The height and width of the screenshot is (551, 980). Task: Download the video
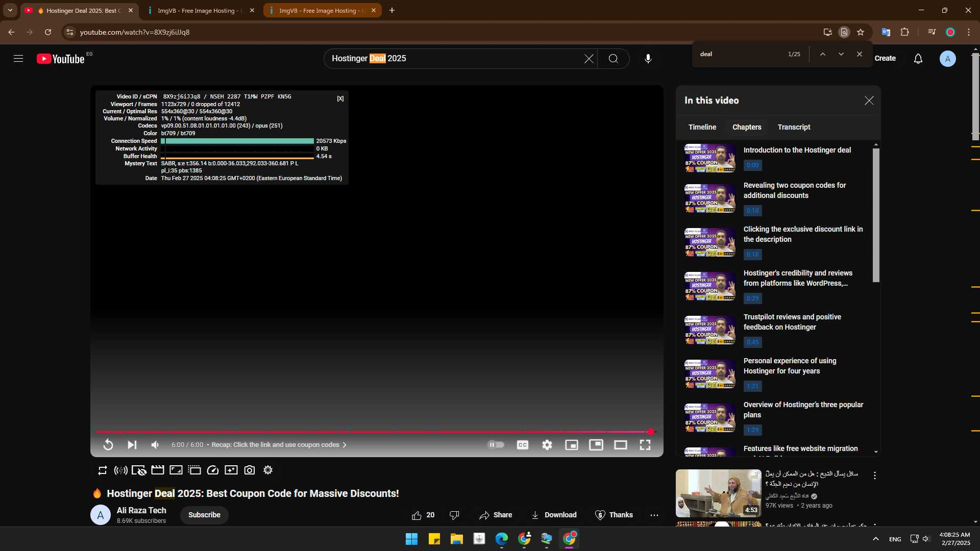554,515
